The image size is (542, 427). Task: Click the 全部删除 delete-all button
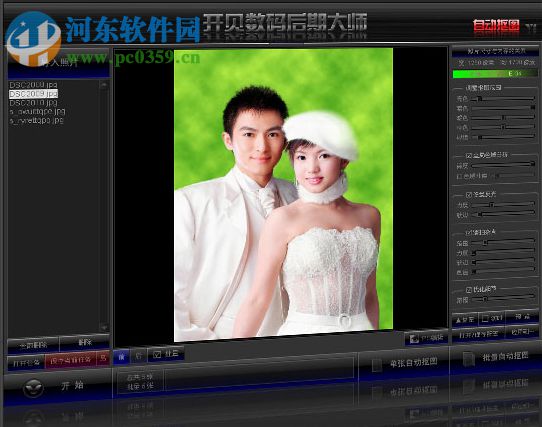[33, 345]
